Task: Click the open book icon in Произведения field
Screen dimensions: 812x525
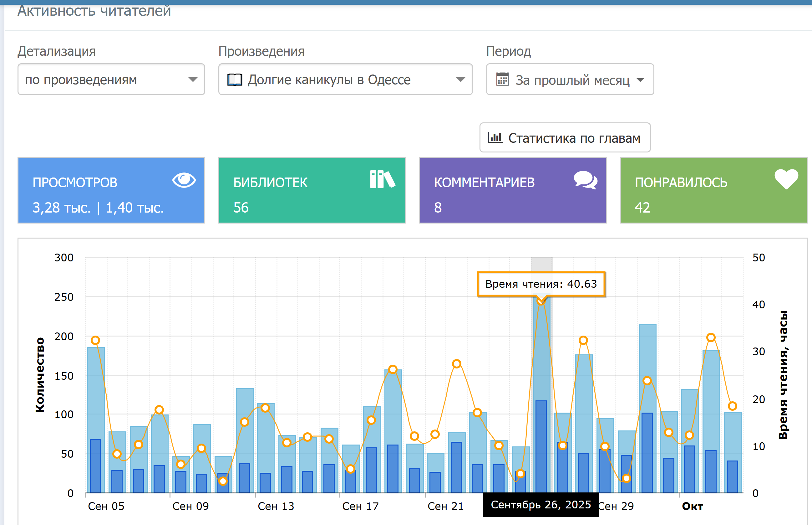Action: pyautogui.click(x=235, y=80)
